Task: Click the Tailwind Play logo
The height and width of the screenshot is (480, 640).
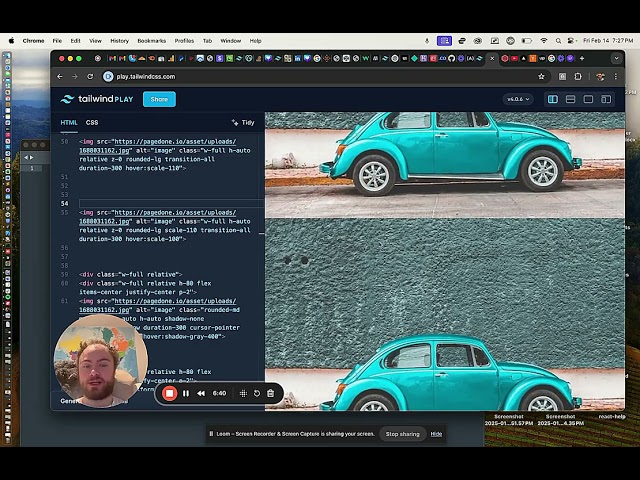Action: (x=97, y=99)
